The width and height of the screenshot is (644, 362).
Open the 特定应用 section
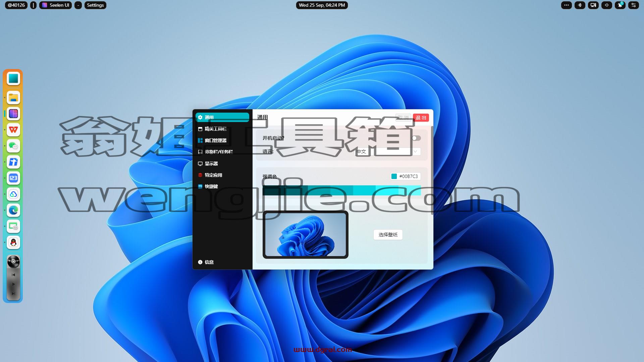tap(222, 175)
